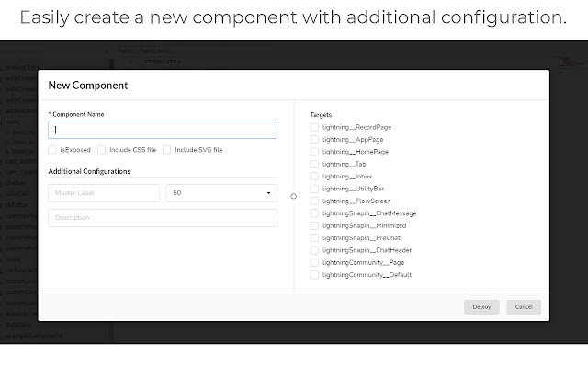This screenshot has width=588, height=368.
Task: Tick the lightning__Inbox target checkbox
Action: coord(315,176)
